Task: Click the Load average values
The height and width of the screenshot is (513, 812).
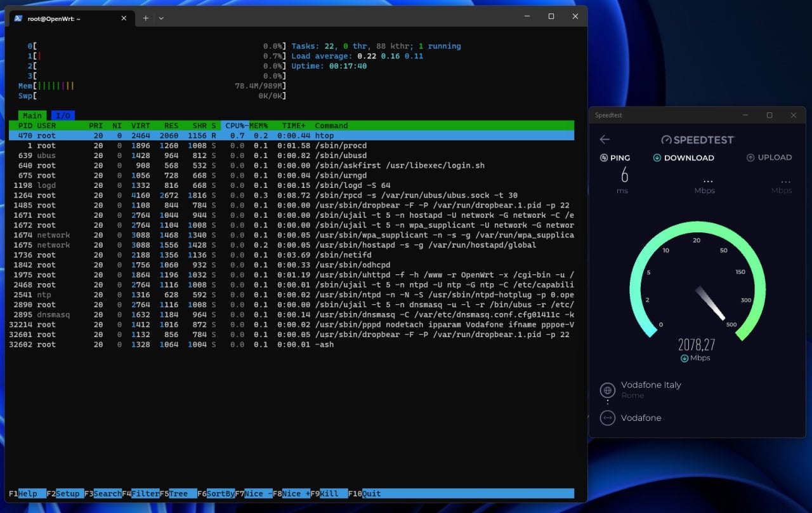Action: pos(390,56)
